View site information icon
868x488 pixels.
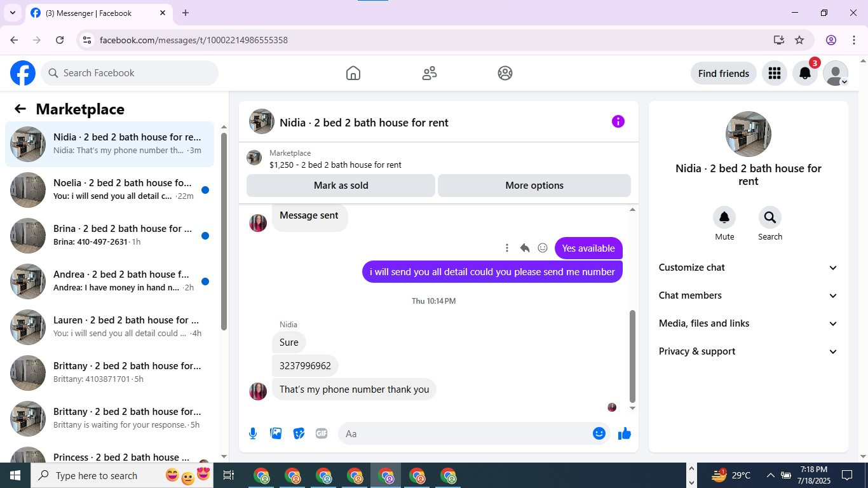click(x=88, y=40)
